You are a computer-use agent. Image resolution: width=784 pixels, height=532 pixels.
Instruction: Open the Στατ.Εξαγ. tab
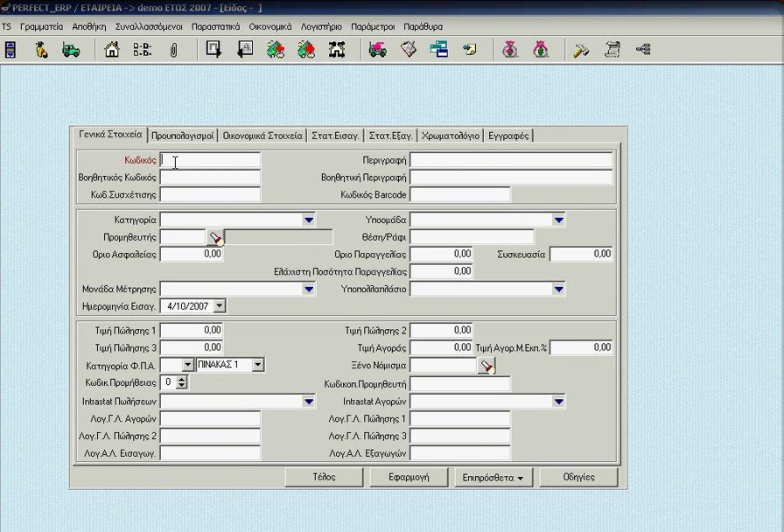[x=390, y=136]
